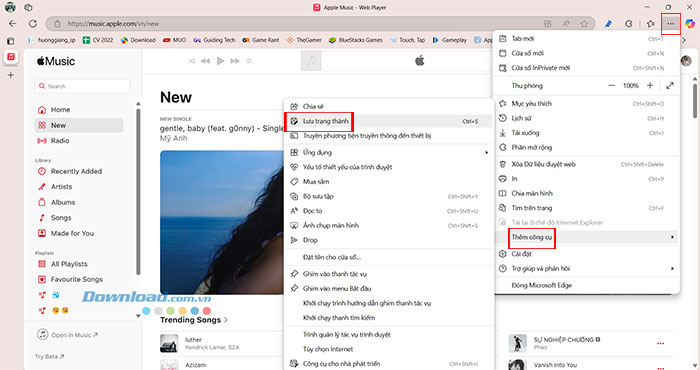The width and height of the screenshot is (700, 370).
Task: Open Favourite Songs playlist
Action: 79,279
